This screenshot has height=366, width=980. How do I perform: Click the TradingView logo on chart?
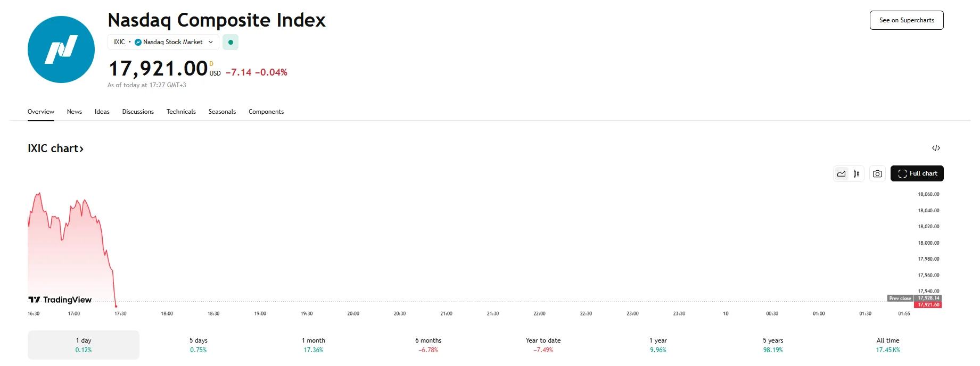click(60, 300)
